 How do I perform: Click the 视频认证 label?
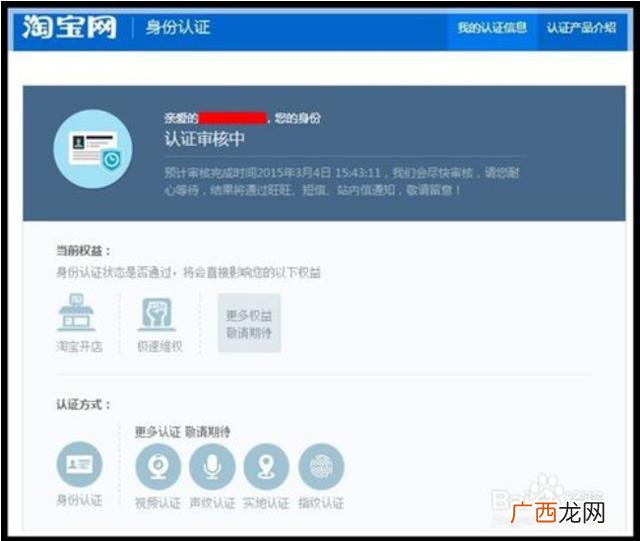[x=158, y=503]
